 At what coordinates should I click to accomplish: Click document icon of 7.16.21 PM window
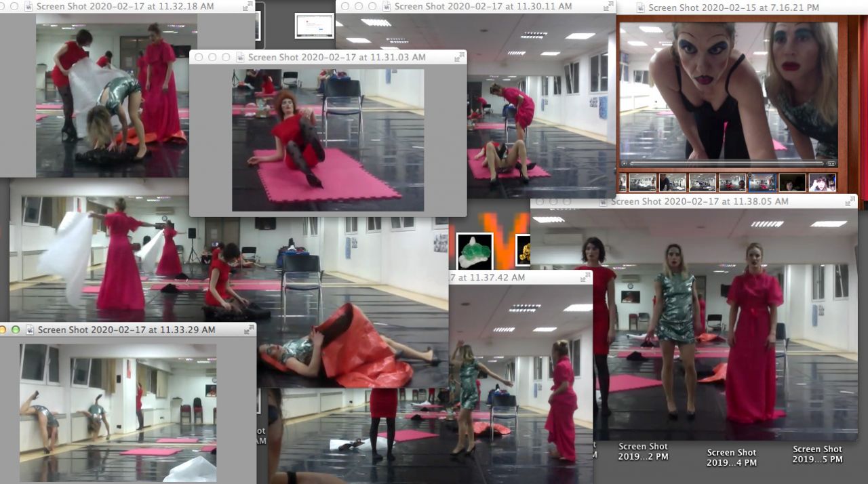[641, 8]
